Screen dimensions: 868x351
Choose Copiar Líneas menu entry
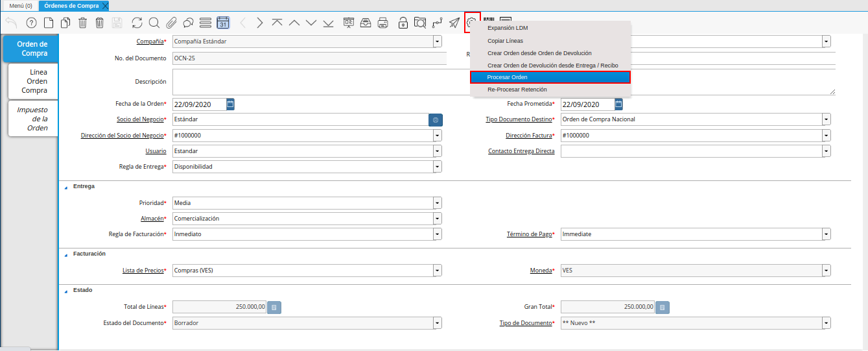click(506, 41)
